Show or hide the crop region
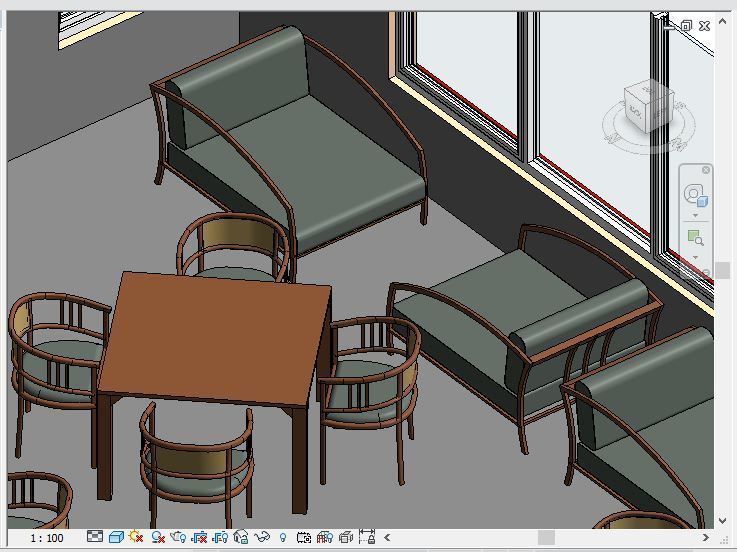Image resolution: width=737 pixels, height=552 pixels. 220,537
